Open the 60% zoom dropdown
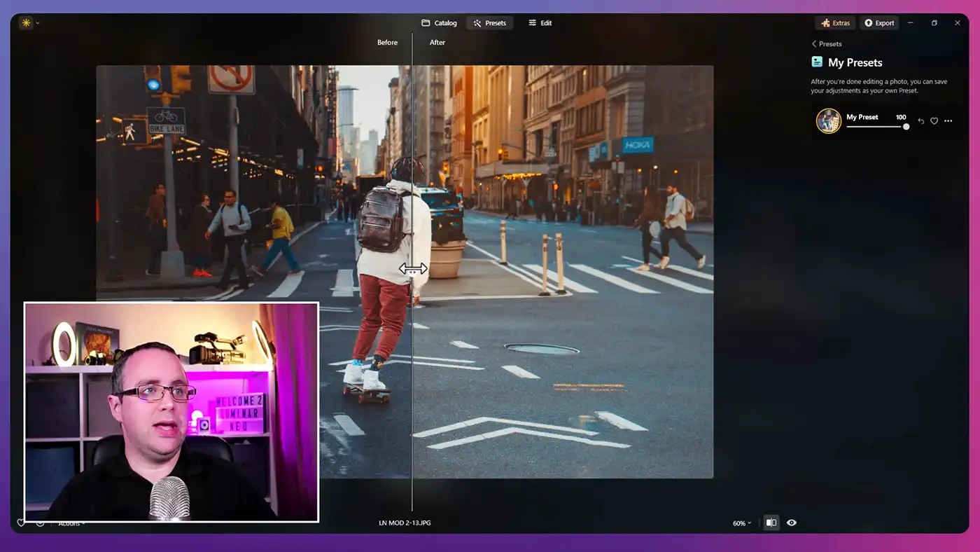The width and height of the screenshot is (980, 552). point(741,523)
